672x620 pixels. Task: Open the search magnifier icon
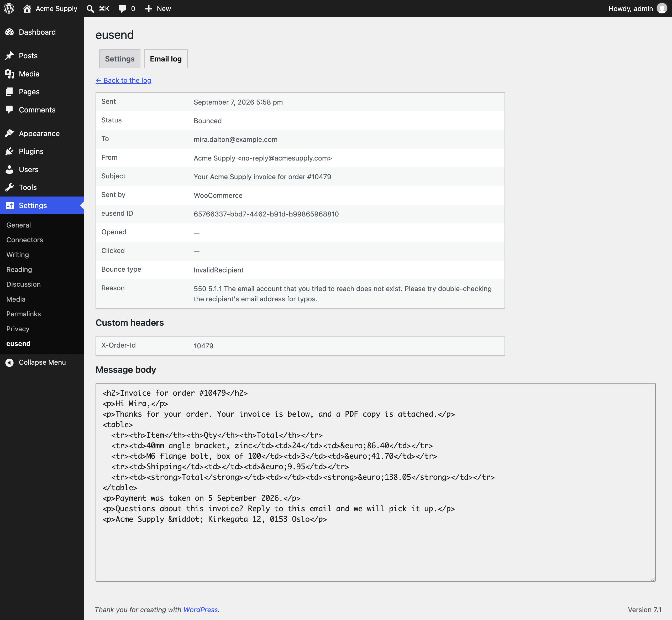click(90, 9)
